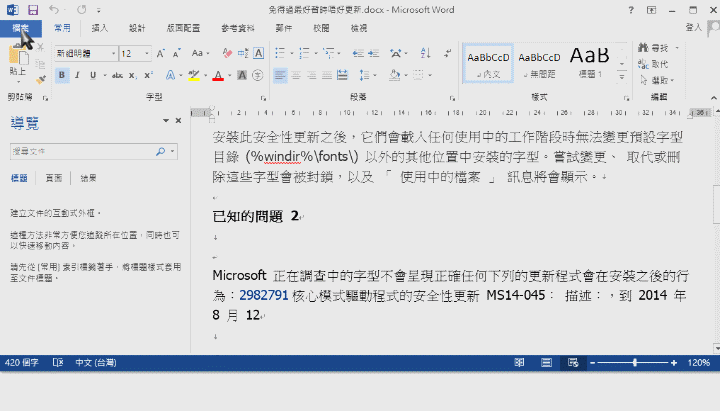The width and height of the screenshot is (720, 411).
Task: Toggle Align Left paragraph button
Action: pos(280,75)
